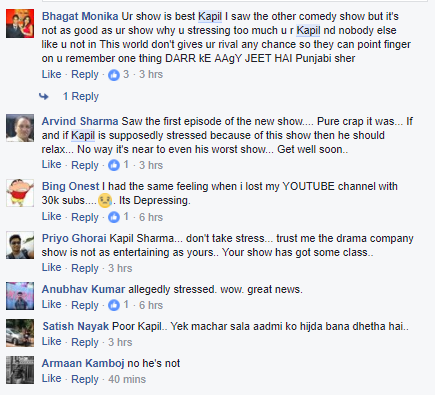435x395 pixels.
Task: Open Armaan Kamboj's profile picture
Action: [x=20, y=370]
